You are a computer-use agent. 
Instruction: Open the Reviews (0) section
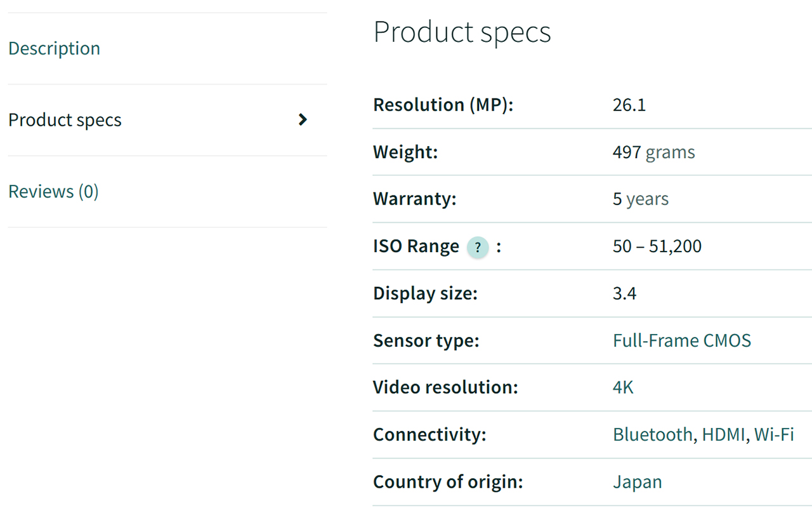coord(53,191)
